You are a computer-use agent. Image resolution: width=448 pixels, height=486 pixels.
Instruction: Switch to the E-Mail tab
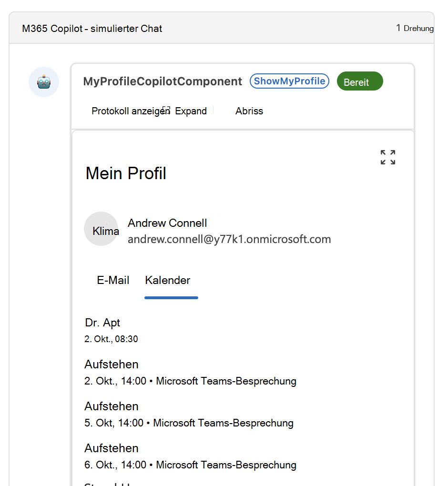pyautogui.click(x=113, y=280)
